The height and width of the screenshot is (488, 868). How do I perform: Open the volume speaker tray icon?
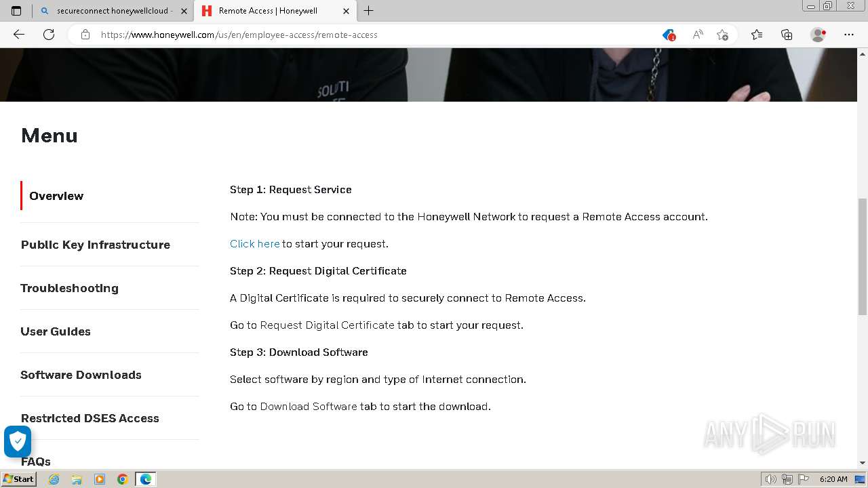coord(772,479)
